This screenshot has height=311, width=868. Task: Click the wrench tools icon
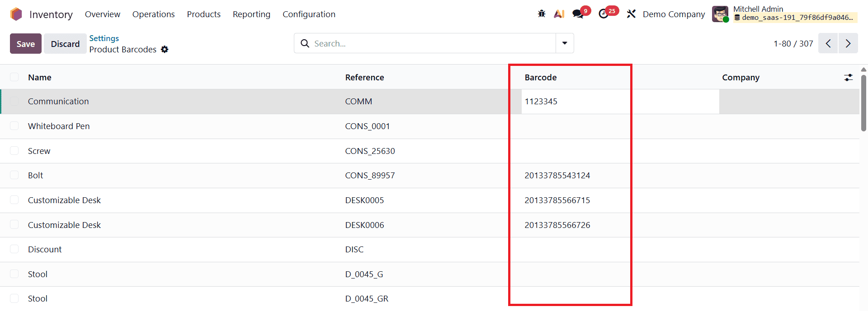(631, 14)
